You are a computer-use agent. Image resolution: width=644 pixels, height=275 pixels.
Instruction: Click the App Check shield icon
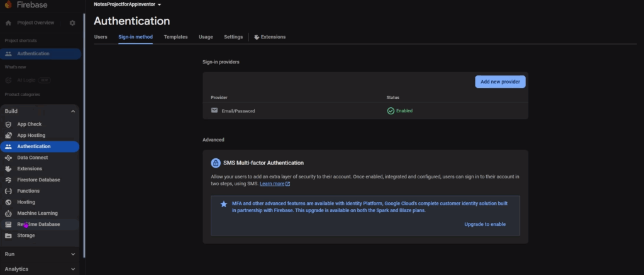8,124
